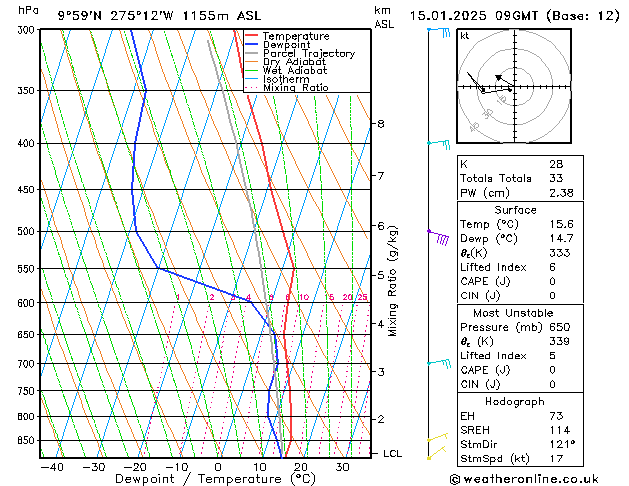629x486 pixels.
Task: Click the wind barb at 400 hPa
Action: 439,144
